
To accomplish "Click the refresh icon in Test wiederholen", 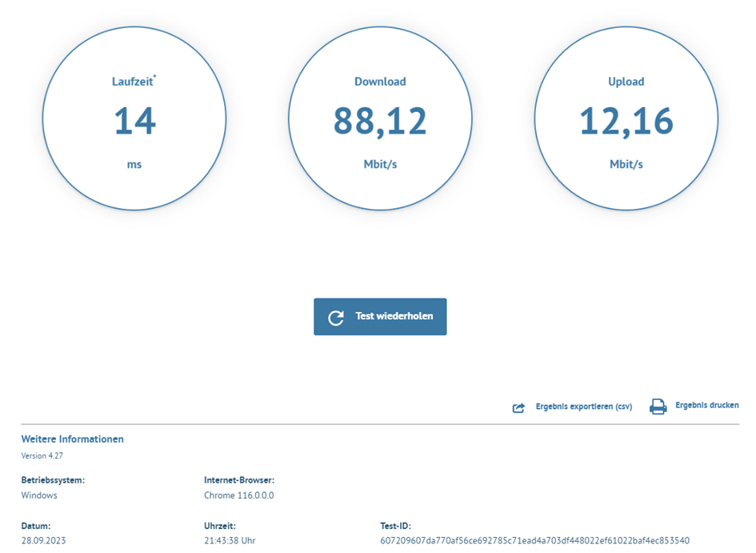I will (x=336, y=317).
